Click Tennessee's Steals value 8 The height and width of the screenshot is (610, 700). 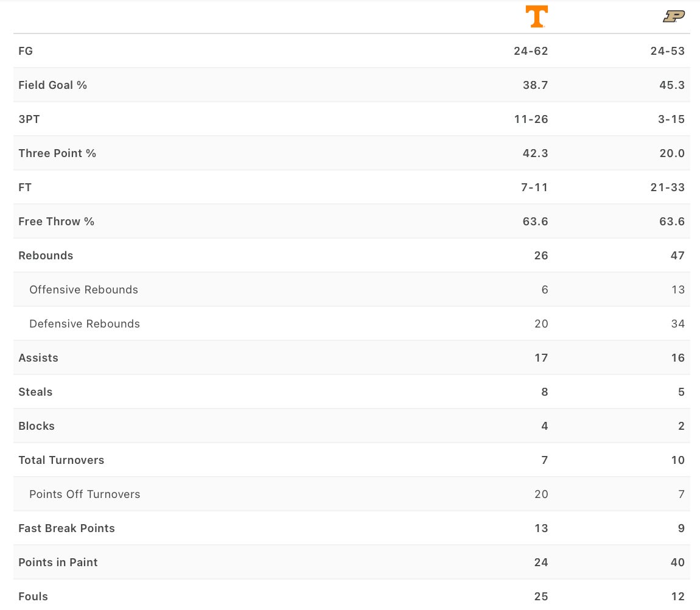point(545,392)
